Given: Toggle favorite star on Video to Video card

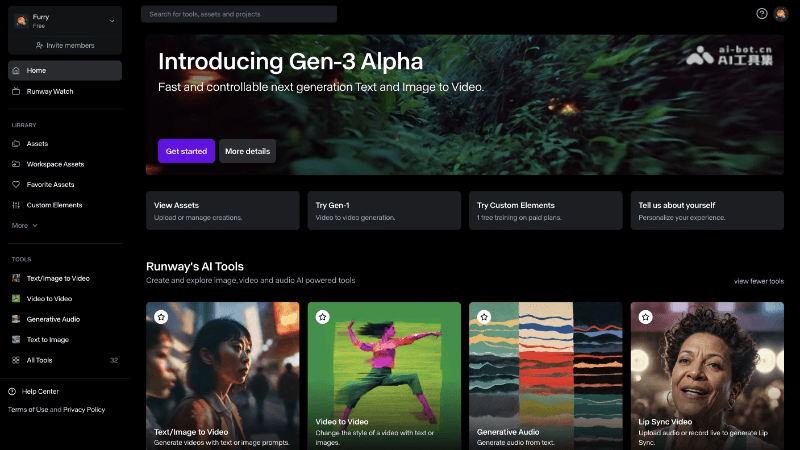Looking at the screenshot, I should [x=322, y=316].
